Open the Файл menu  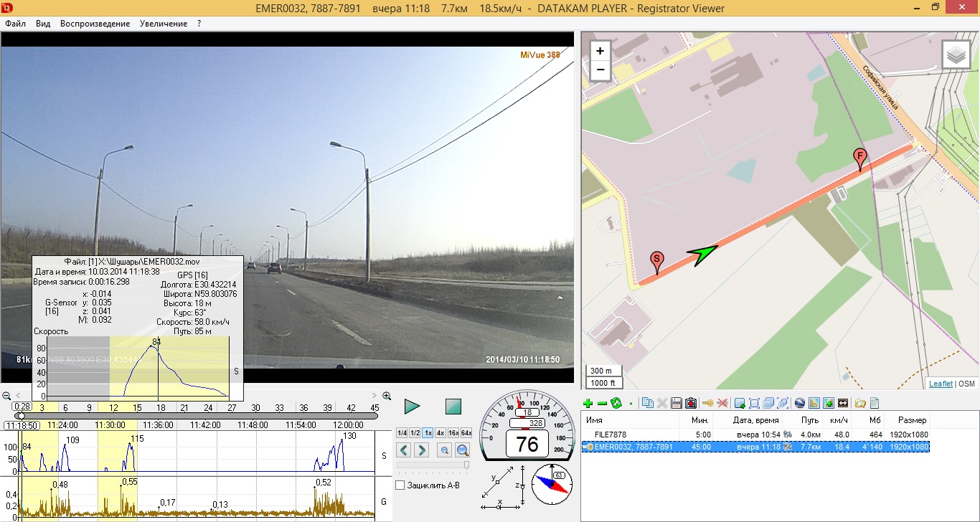[15, 24]
